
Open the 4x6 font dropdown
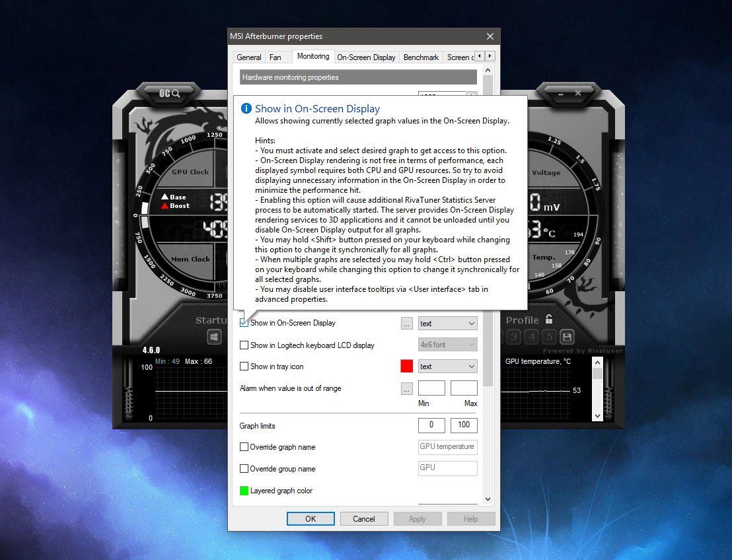point(448,345)
